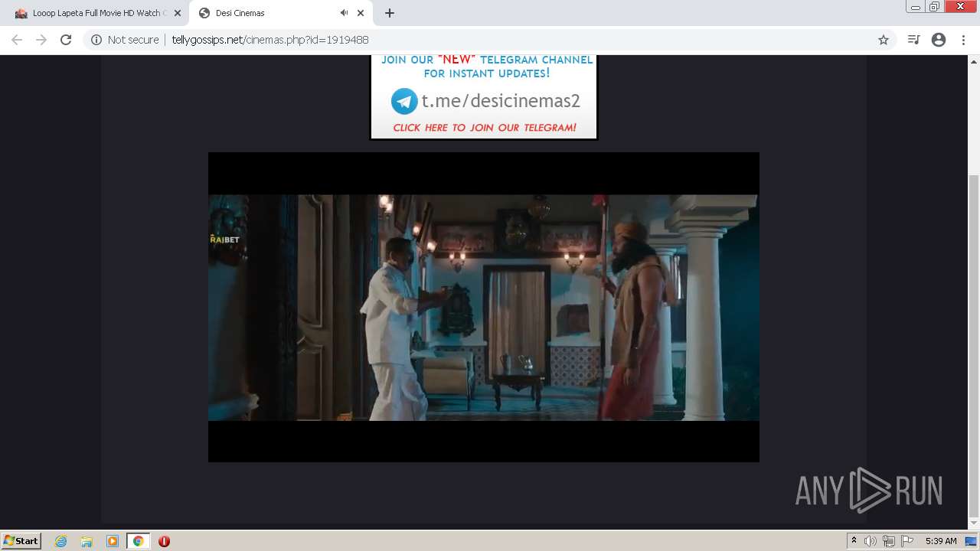Open the red Opera taskbar icon
This screenshot has height=551, width=980.
(164, 541)
